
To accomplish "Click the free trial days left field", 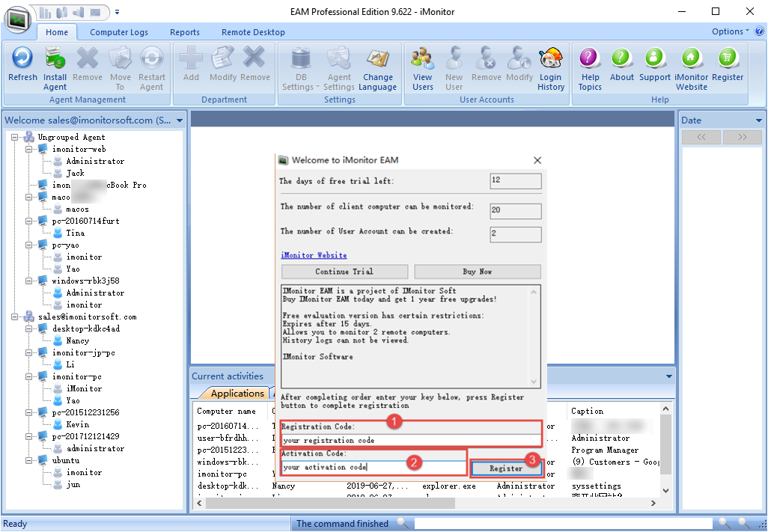I will pos(516,180).
